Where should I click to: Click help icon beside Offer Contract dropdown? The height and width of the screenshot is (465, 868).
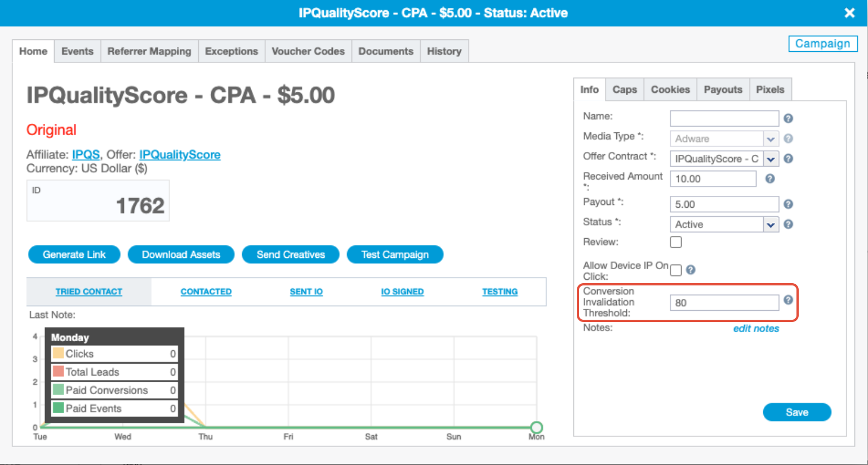[788, 159]
